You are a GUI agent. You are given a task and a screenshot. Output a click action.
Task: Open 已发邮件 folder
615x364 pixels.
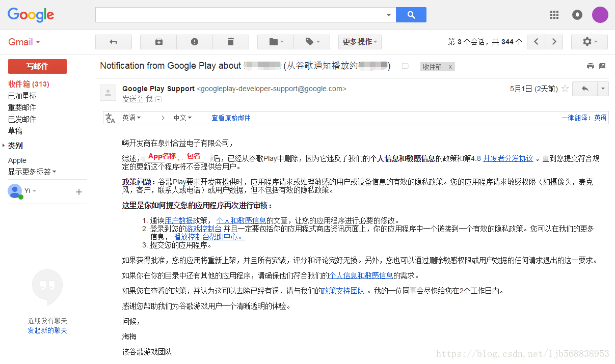coord(22,119)
